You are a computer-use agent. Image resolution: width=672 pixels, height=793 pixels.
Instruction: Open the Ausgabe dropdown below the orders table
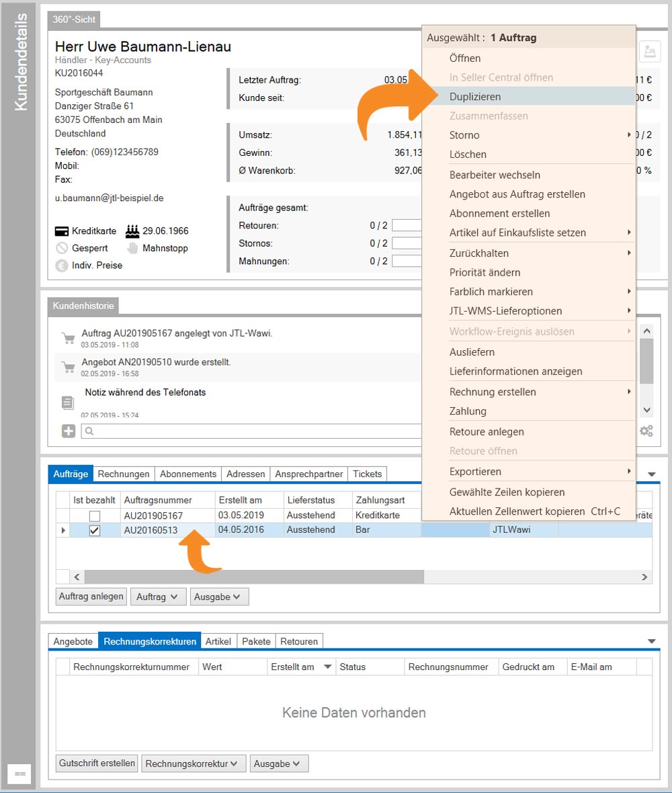click(219, 597)
